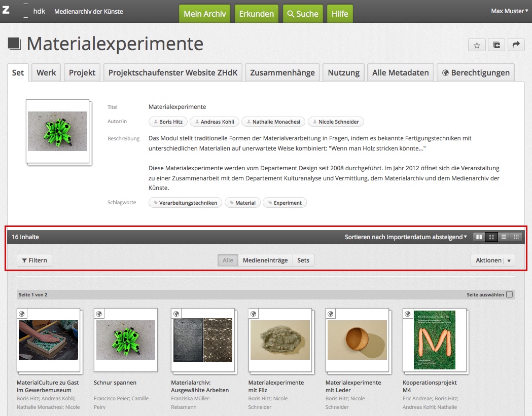Toggle 'Medieneinträge' content filter
The width and height of the screenshot is (532, 416).
pyautogui.click(x=265, y=260)
